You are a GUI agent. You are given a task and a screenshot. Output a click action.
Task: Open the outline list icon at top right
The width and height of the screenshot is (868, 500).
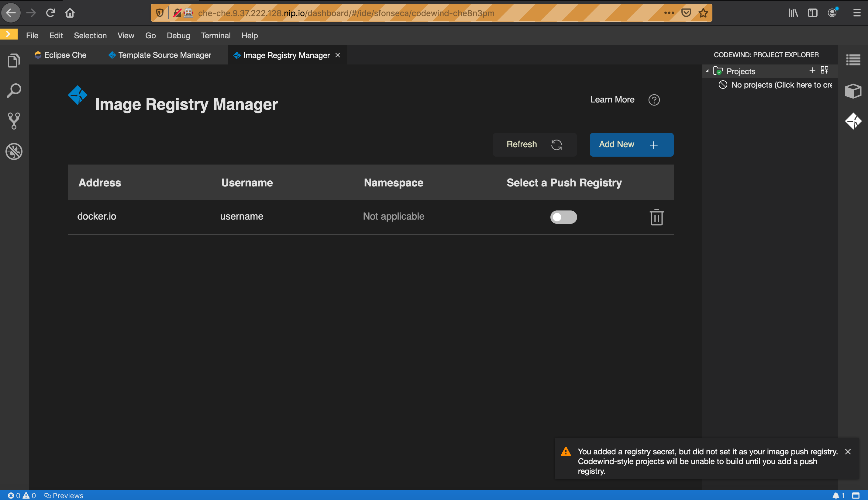pos(853,60)
